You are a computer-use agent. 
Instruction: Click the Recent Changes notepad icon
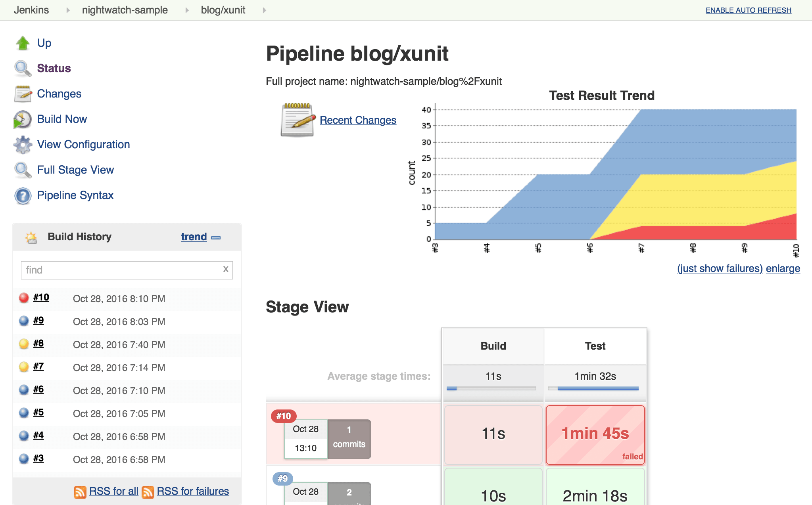coord(298,120)
